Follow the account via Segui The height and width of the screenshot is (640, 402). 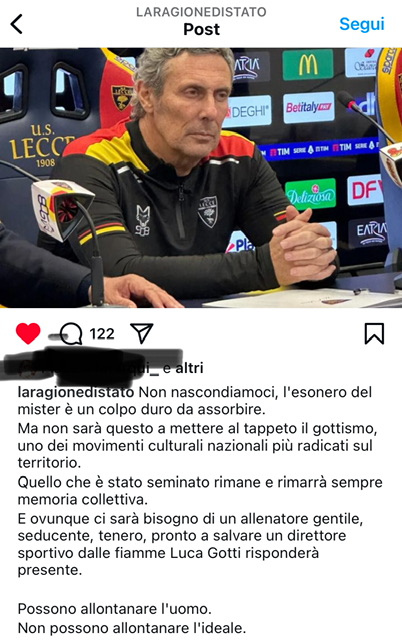tap(362, 24)
